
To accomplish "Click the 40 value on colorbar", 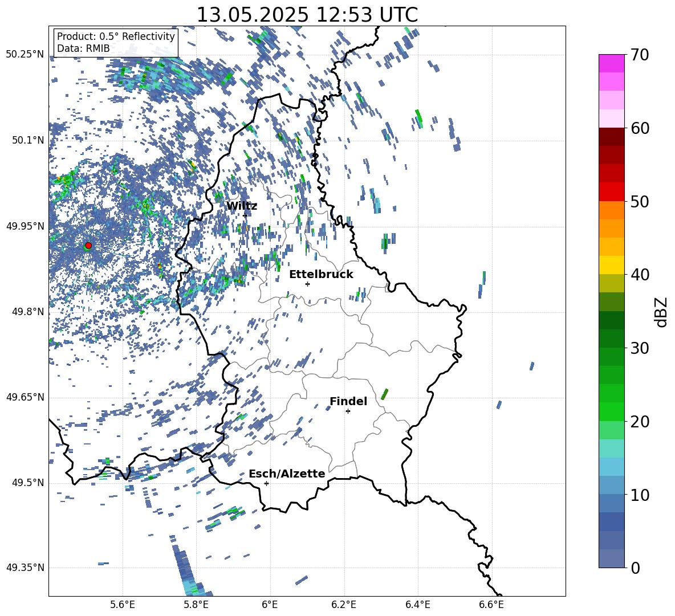I will (x=640, y=275).
